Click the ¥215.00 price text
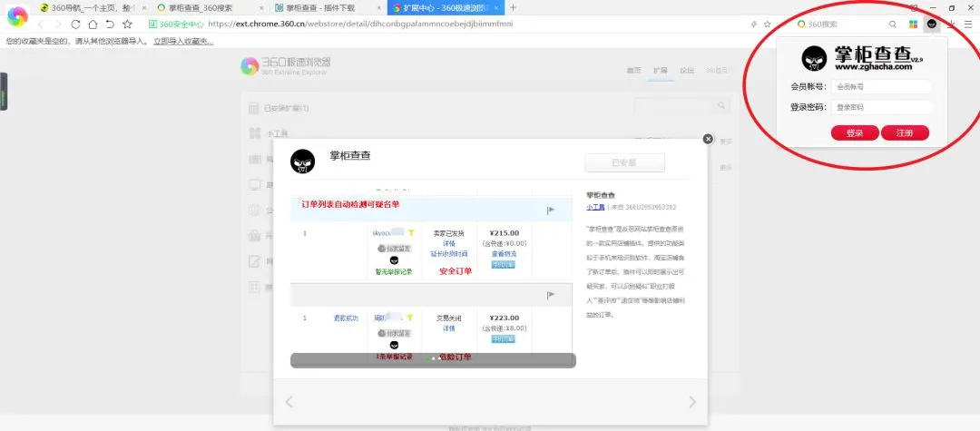Image resolution: width=980 pixels, height=431 pixels. 504,233
